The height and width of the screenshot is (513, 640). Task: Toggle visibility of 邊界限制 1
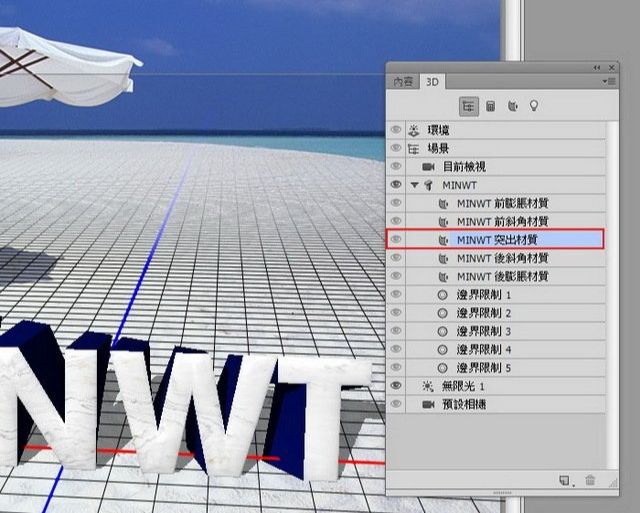[x=396, y=294]
